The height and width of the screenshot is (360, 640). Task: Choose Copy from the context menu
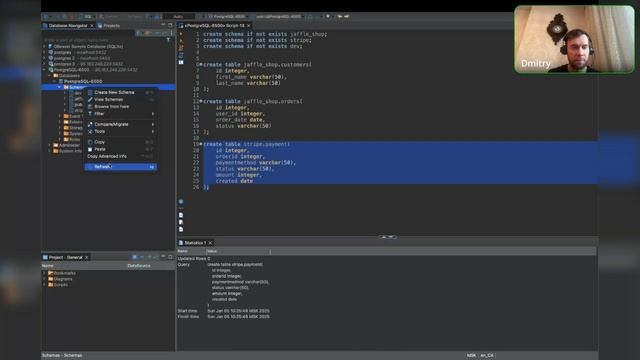tap(120, 142)
